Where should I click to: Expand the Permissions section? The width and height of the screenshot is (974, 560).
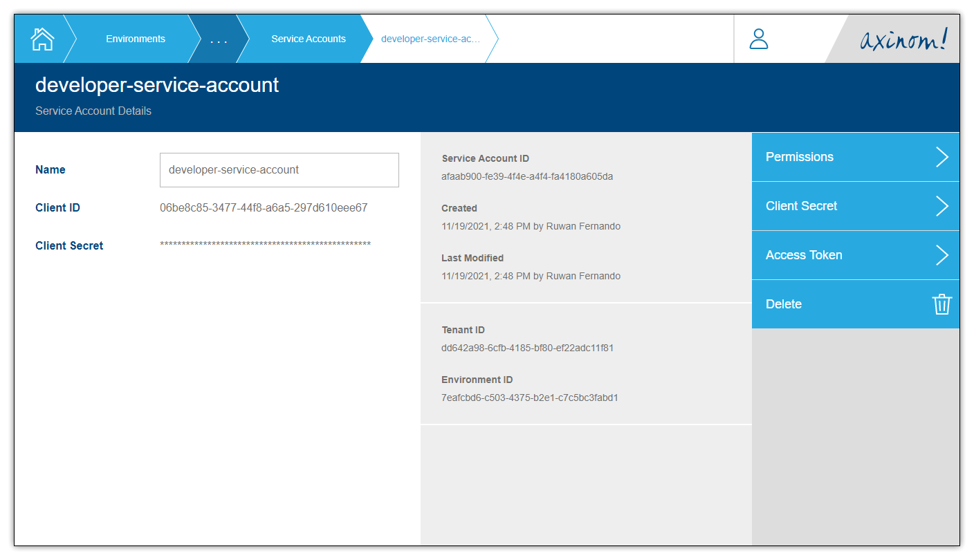click(830, 157)
